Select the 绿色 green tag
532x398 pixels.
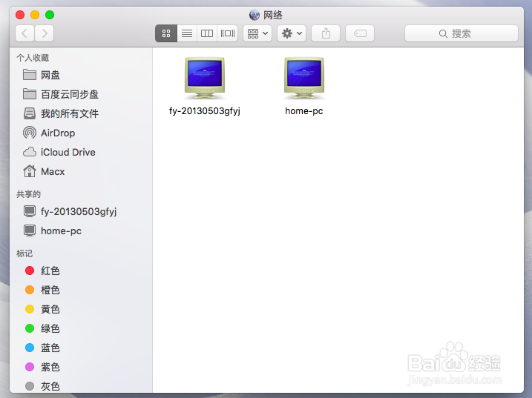tap(81, 328)
